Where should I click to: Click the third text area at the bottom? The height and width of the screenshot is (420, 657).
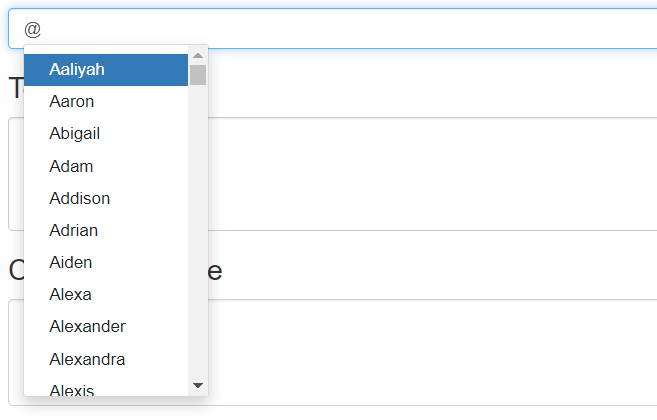(x=432, y=353)
